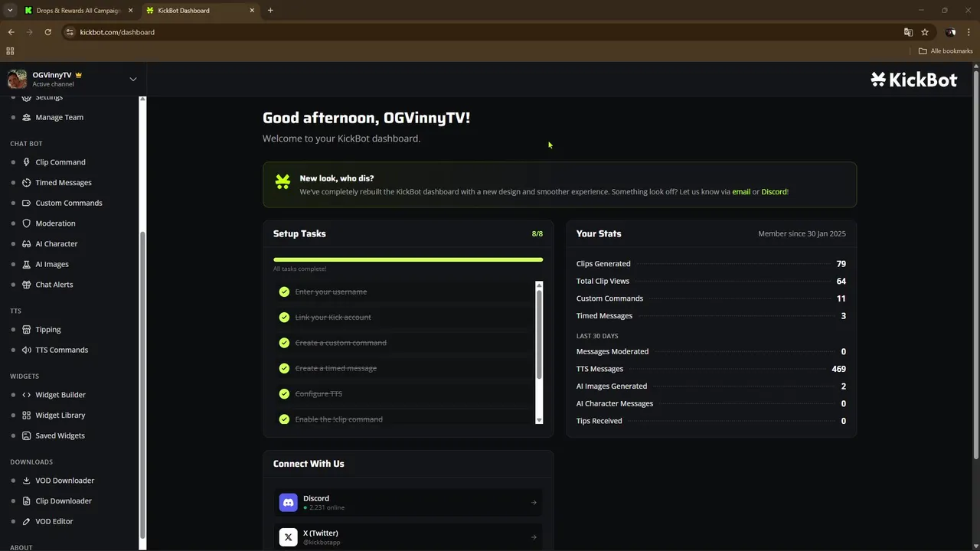Screen dimensions: 980x551
Task: Open the browser apps grid icon
Action: pos(10,51)
